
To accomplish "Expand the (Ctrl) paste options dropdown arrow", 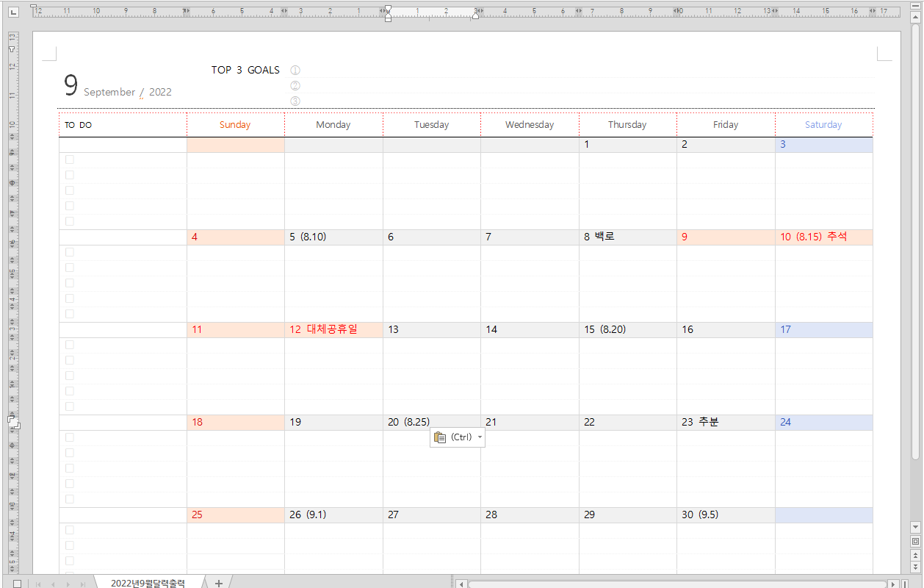I will [x=480, y=437].
